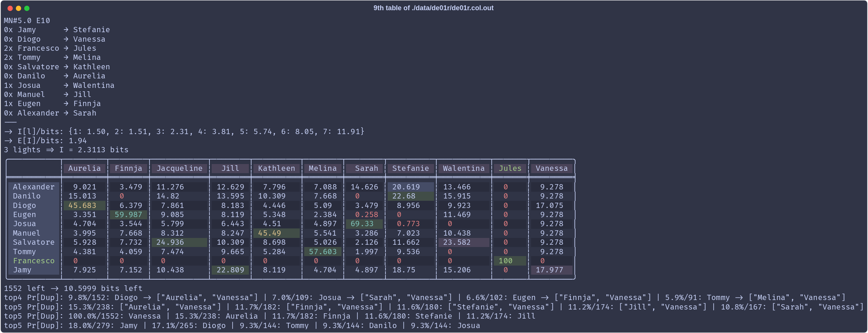Viewport: 868px width, 333px height.
Task: Click the 'E[I]/bits: 1.94' line
Action: pos(45,141)
